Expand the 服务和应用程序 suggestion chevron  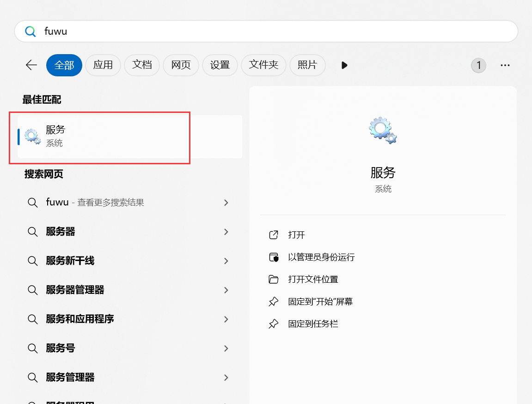(x=226, y=319)
